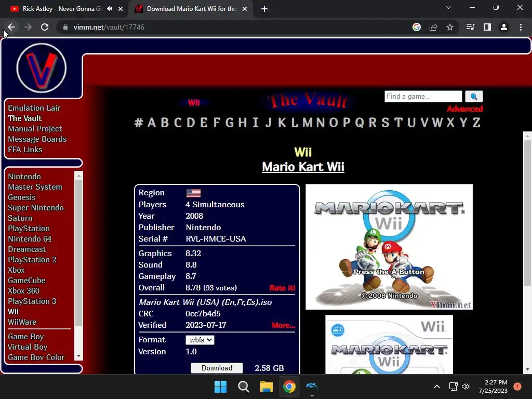Bookmark this page with the star icon
This screenshot has height=399, width=532.
pyautogui.click(x=450, y=27)
